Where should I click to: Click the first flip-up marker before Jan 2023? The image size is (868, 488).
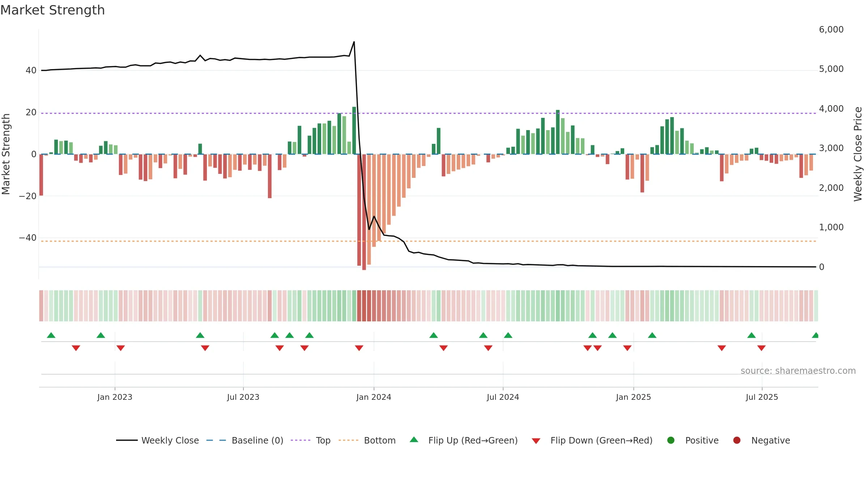pyautogui.click(x=51, y=335)
